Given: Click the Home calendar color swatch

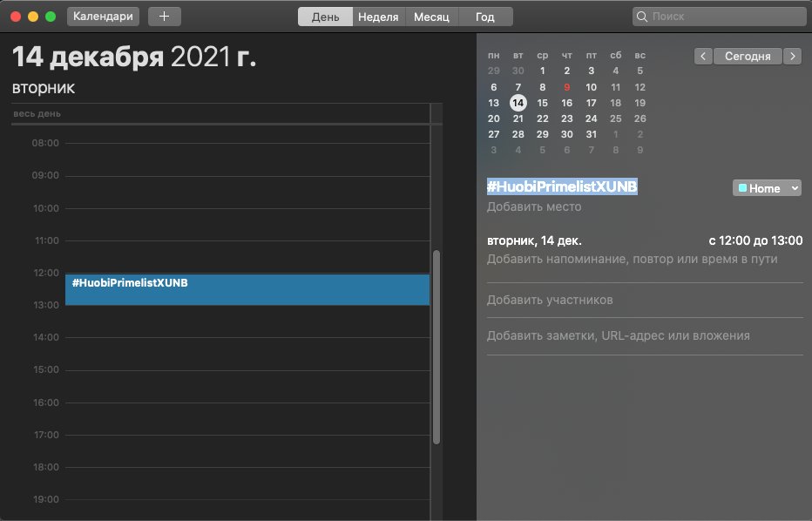Looking at the screenshot, I should [x=742, y=188].
